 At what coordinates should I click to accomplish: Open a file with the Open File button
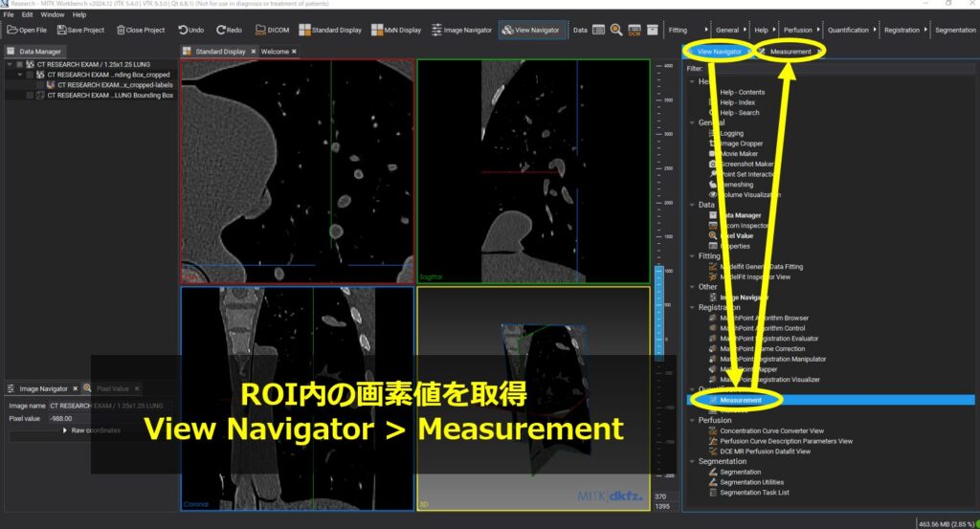(x=27, y=30)
